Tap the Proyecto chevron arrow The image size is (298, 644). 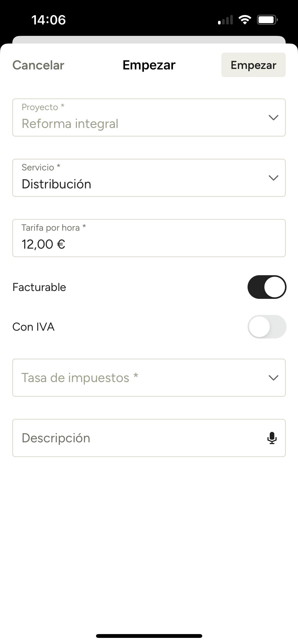[273, 118]
